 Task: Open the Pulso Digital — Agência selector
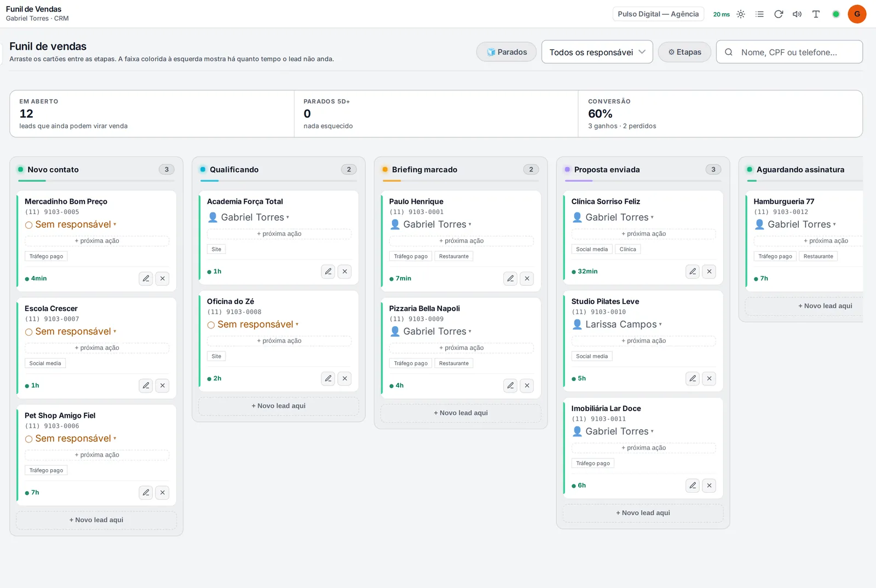tap(659, 14)
